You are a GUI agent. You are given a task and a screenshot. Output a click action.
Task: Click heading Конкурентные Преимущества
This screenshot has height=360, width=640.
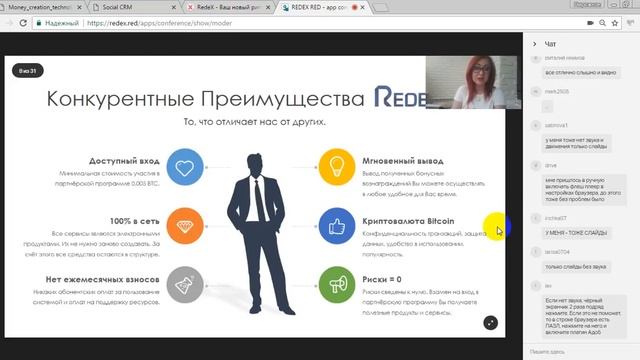click(205, 98)
